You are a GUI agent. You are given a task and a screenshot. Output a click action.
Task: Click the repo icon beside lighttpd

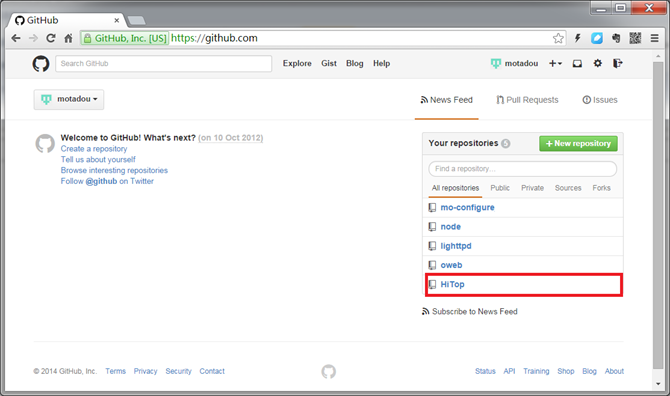432,246
